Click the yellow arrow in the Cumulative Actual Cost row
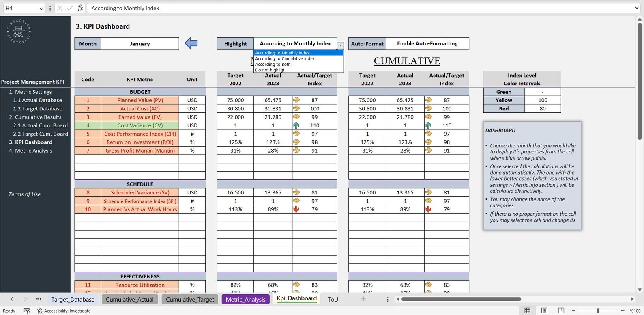The height and width of the screenshot is (315, 644). point(429,108)
